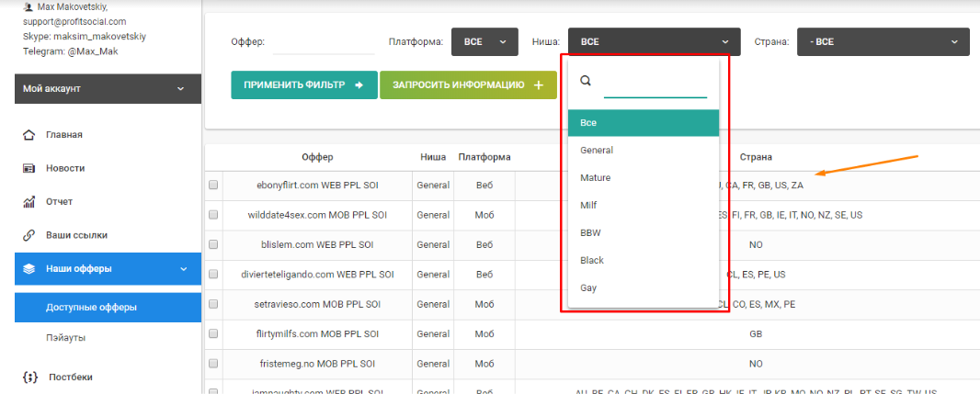
Task: Open the Страна dropdown
Action: (884, 42)
